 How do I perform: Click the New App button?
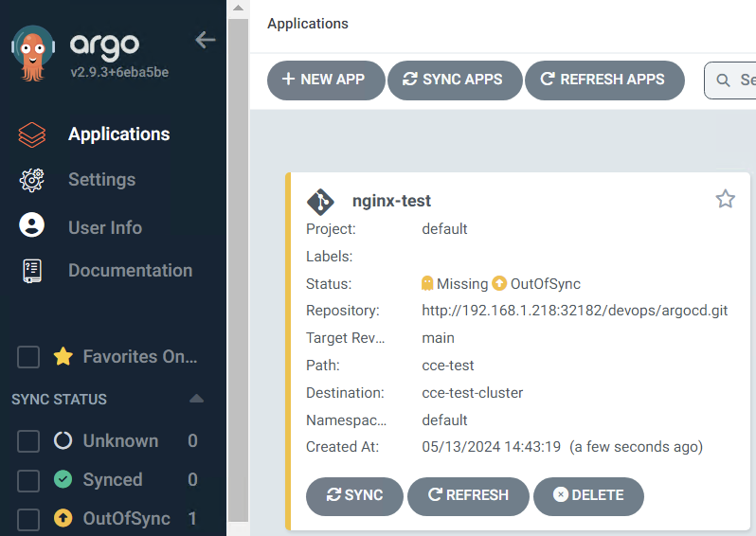(x=324, y=80)
